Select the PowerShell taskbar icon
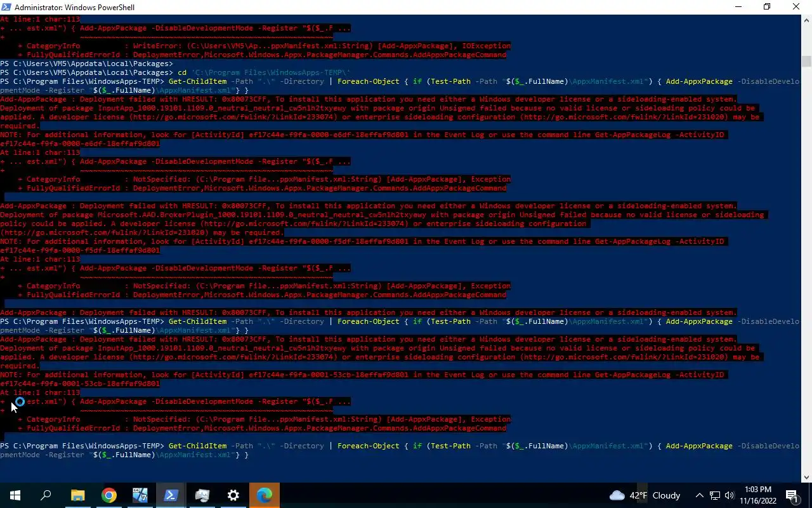The image size is (812, 508). 171,495
